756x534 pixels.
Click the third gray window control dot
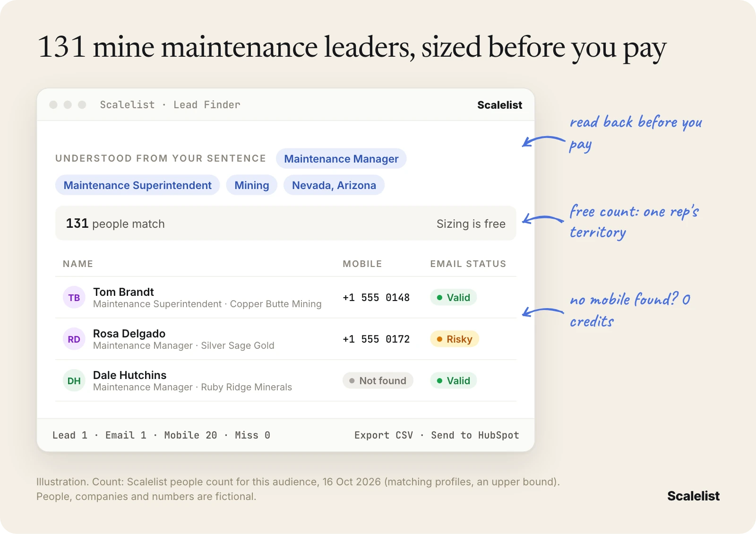click(x=82, y=104)
